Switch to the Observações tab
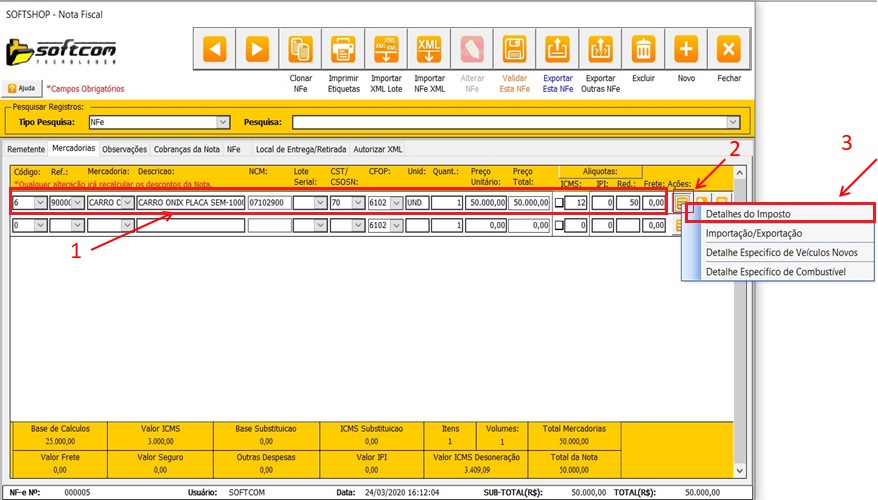 [x=125, y=149]
